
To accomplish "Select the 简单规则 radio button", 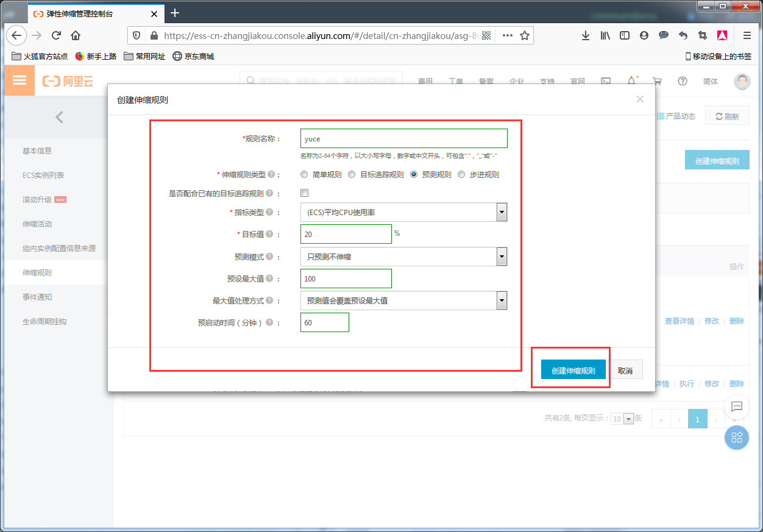I will click(x=304, y=175).
